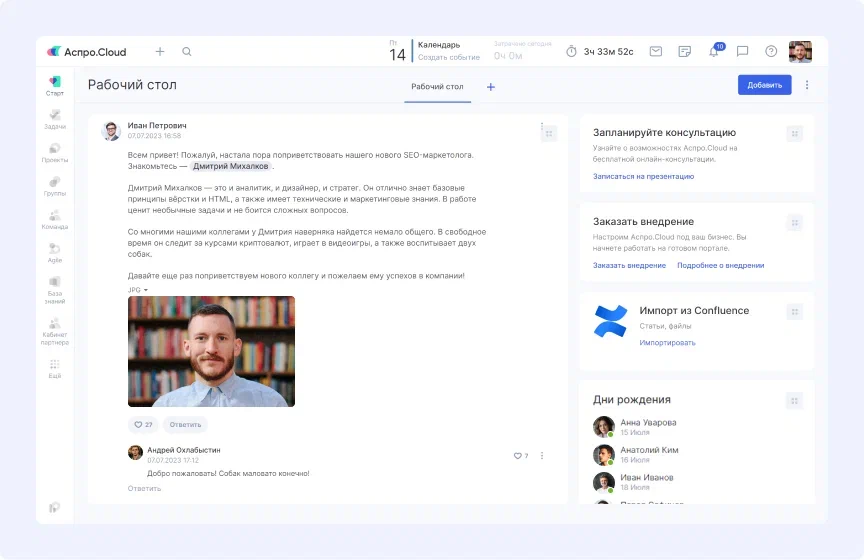Click drag handle on Заказать внедрение widget
Viewport: 864px width, 560px height.
(795, 223)
